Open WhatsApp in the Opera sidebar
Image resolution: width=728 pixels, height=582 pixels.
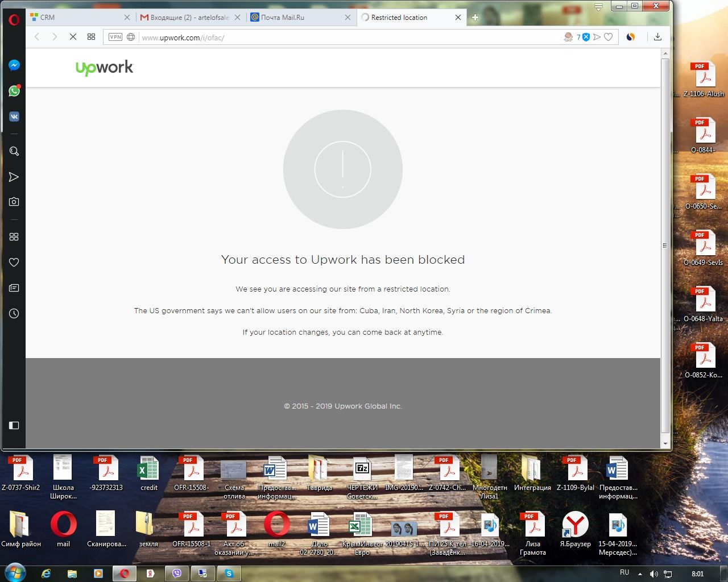14,91
